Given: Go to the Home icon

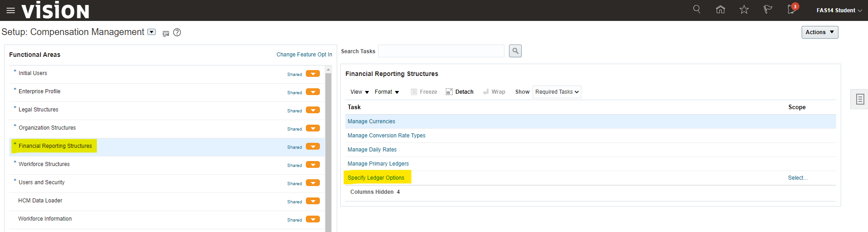Looking at the screenshot, I should 720,10.
